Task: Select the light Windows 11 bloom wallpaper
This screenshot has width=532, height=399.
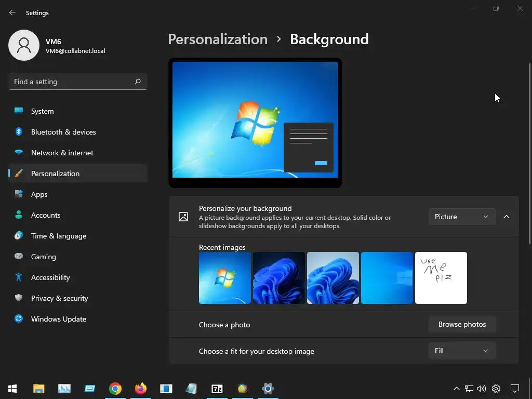Action: pos(333,278)
